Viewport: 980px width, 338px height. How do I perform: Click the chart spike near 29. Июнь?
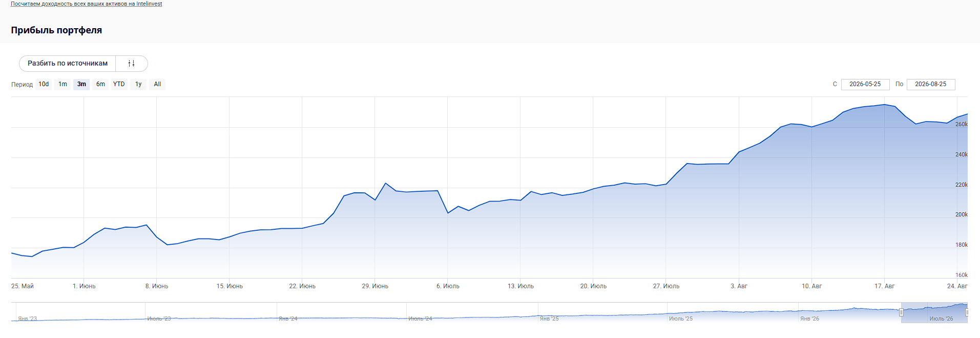pos(386,183)
